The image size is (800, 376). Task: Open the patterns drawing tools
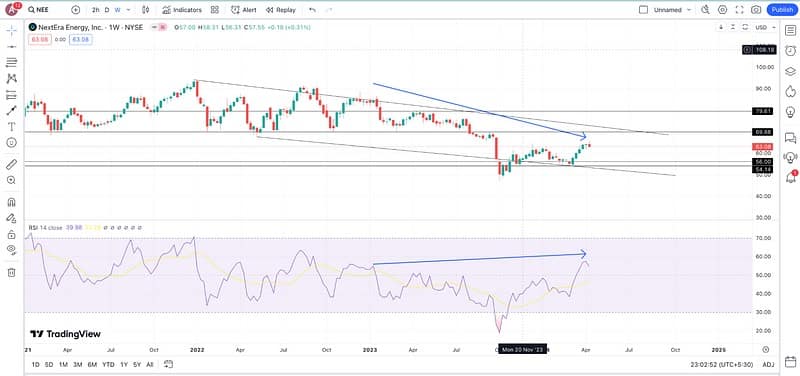pos(11,79)
